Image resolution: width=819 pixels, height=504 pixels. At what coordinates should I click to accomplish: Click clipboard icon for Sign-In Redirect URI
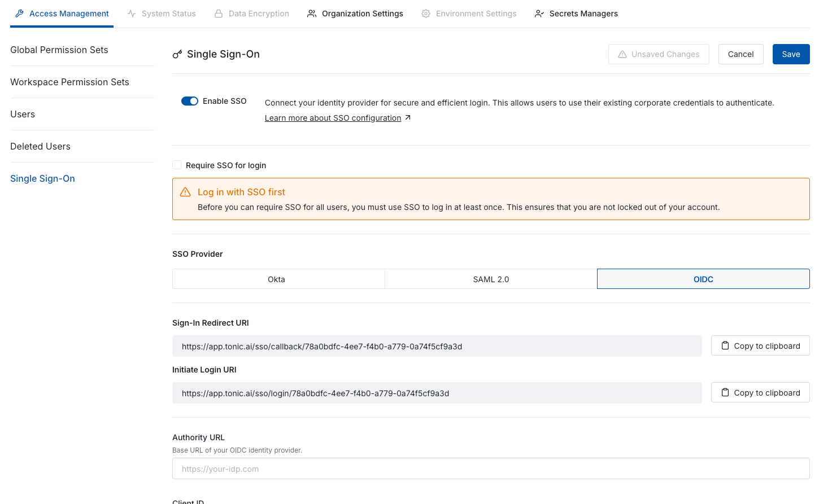point(725,345)
